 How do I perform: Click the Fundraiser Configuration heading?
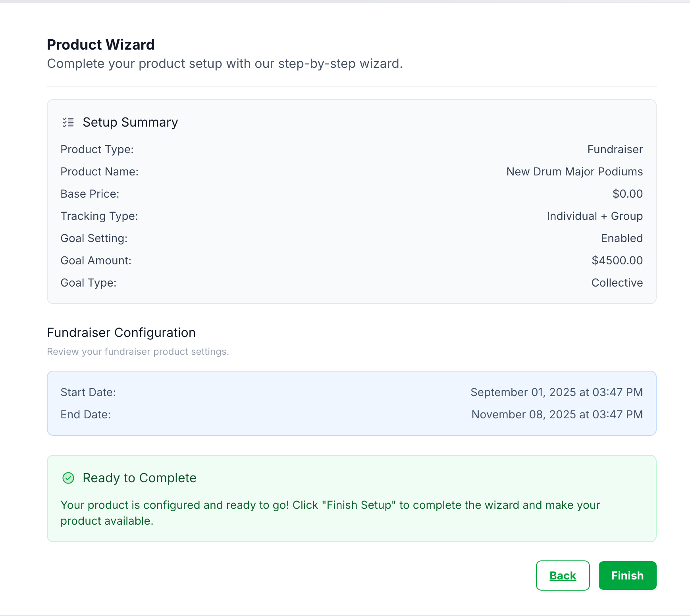pyautogui.click(x=121, y=333)
